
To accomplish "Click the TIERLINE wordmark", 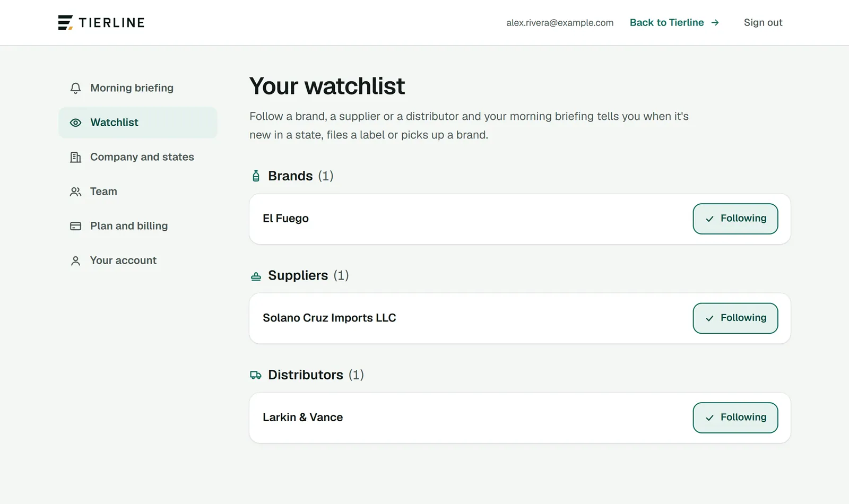I will [x=112, y=23].
